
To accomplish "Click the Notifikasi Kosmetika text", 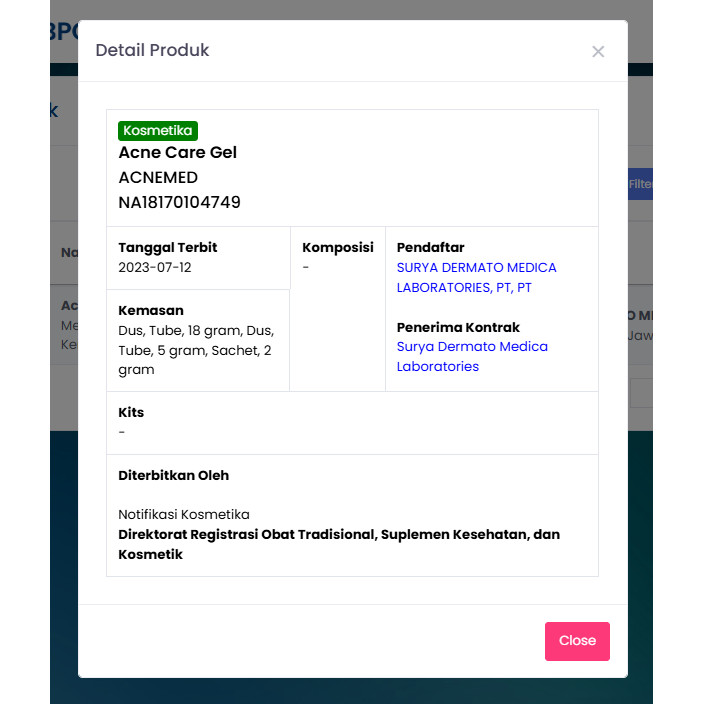I will point(184,514).
